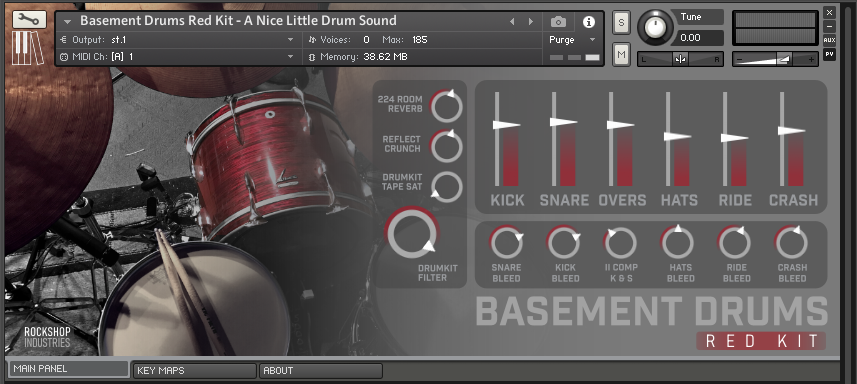Toggle the AUX sends button
Viewport: 857px width, 384px height.
point(829,40)
